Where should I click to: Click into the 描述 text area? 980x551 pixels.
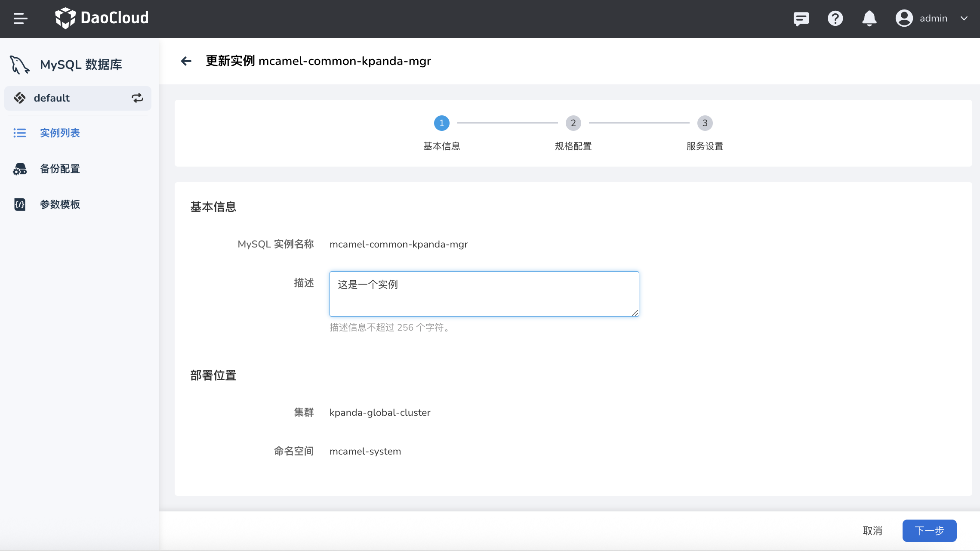[484, 294]
